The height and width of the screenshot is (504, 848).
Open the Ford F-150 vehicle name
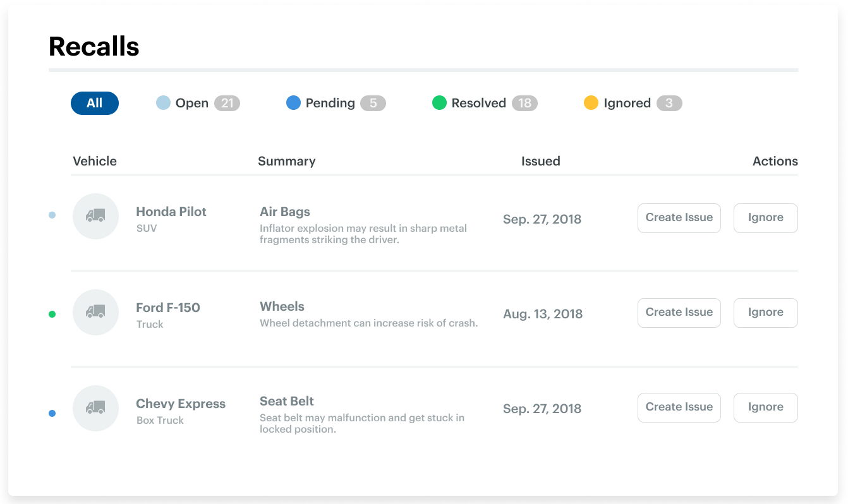coord(168,308)
